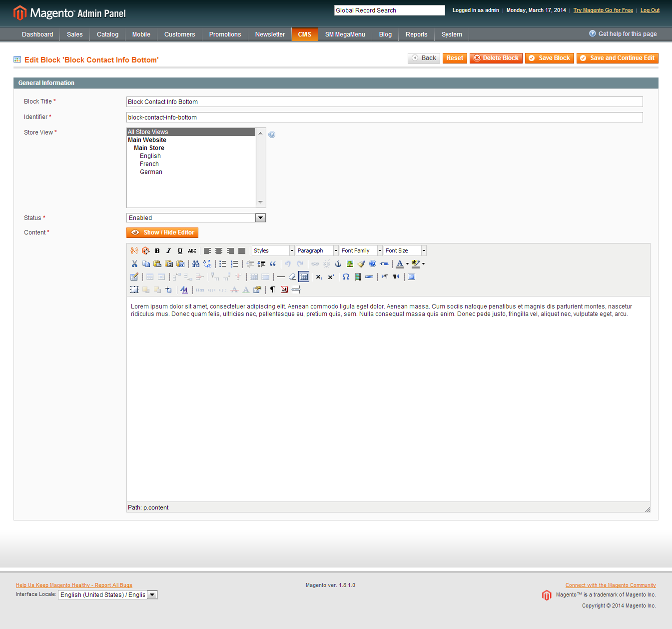
Task: Open the Customers menu
Action: [x=179, y=34]
